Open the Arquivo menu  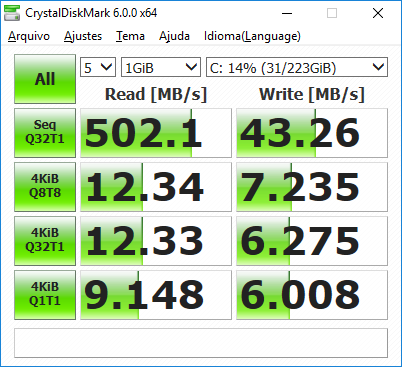click(29, 36)
